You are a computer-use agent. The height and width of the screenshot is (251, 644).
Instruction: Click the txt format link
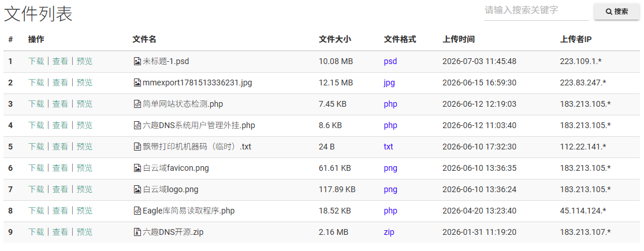click(389, 147)
